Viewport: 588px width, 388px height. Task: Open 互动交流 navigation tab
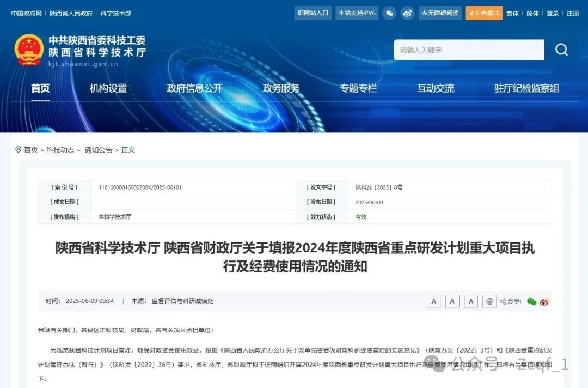(436, 88)
